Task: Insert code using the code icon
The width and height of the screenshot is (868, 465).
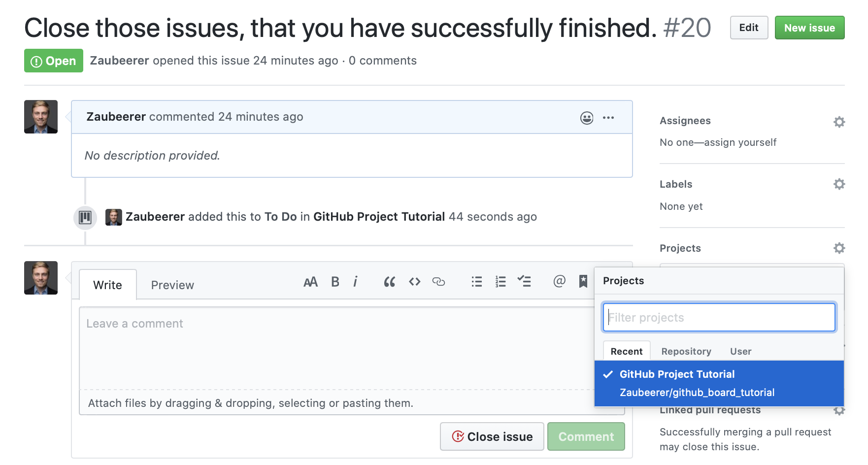Action: point(414,282)
